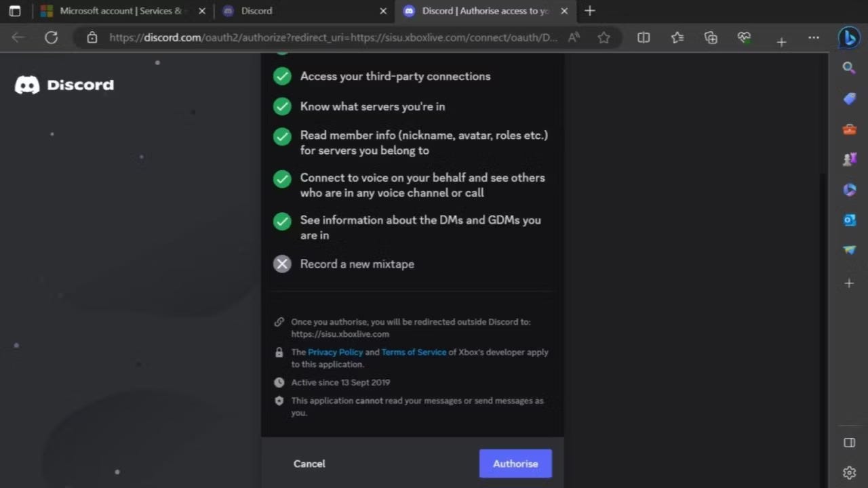Click the Authorise button
Viewport: 868px width, 488px height.
coord(515,464)
